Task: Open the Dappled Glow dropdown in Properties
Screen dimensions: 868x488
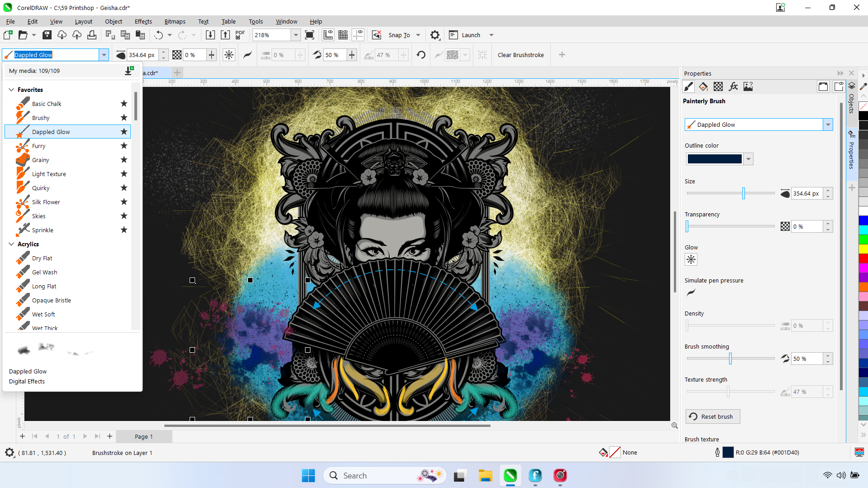Action: (x=828, y=124)
